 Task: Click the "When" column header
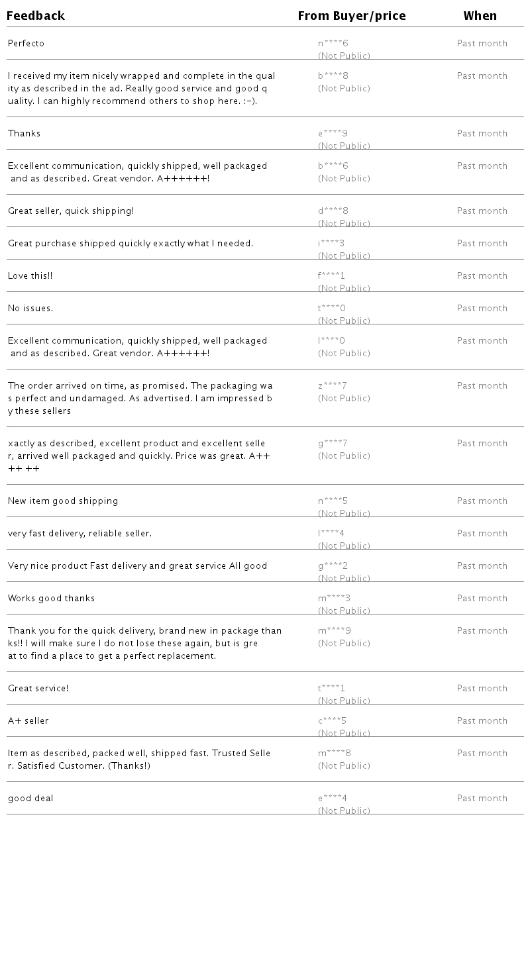(480, 16)
